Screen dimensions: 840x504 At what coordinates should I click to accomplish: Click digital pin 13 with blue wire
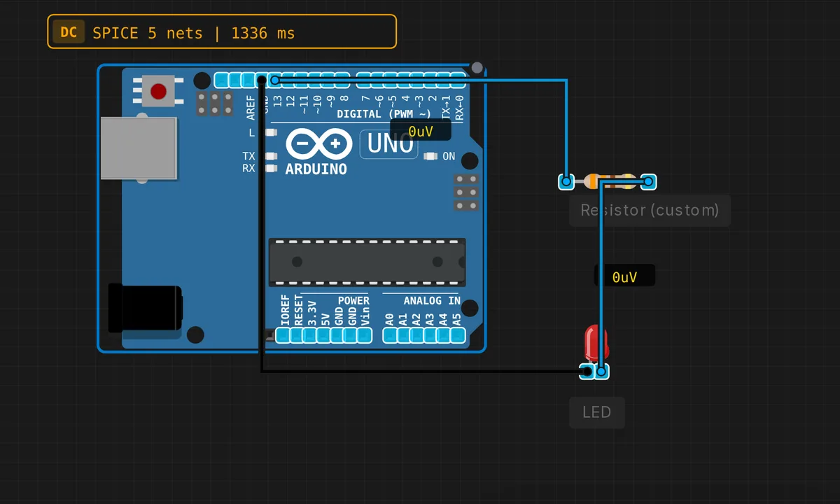(x=275, y=80)
